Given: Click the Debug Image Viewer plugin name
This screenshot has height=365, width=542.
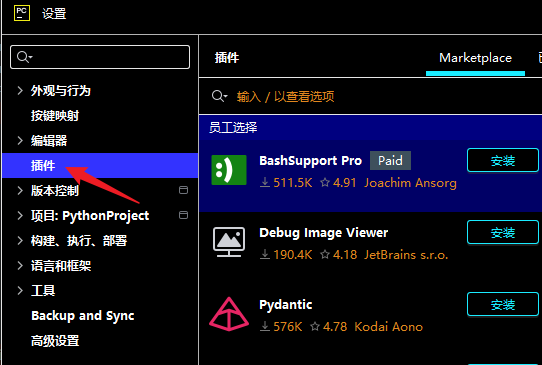Looking at the screenshot, I should point(324,233).
